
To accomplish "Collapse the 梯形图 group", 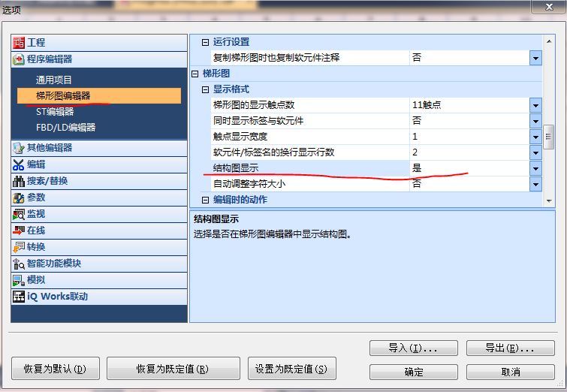I will point(196,74).
